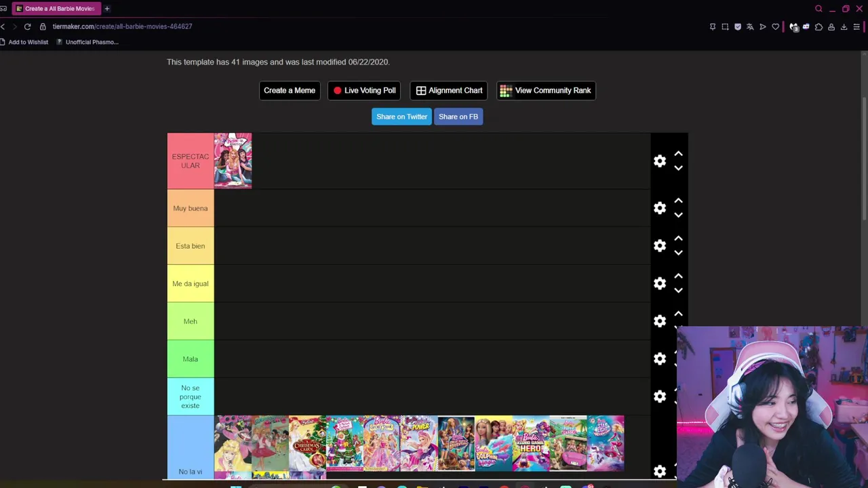The height and width of the screenshot is (488, 868).
Task: Start a Live Voting Poll
Action: 364,90
